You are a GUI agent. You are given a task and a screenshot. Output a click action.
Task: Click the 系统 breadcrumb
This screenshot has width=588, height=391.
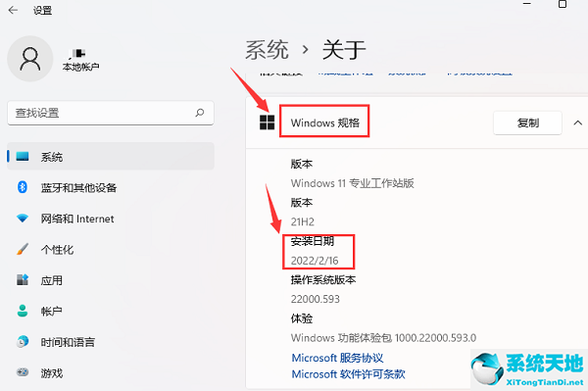click(x=267, y=49)
